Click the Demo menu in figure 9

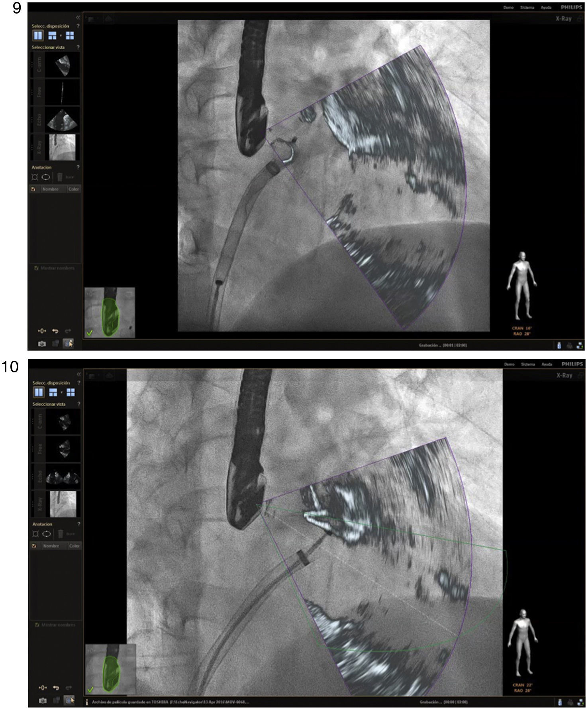point(508,8)
